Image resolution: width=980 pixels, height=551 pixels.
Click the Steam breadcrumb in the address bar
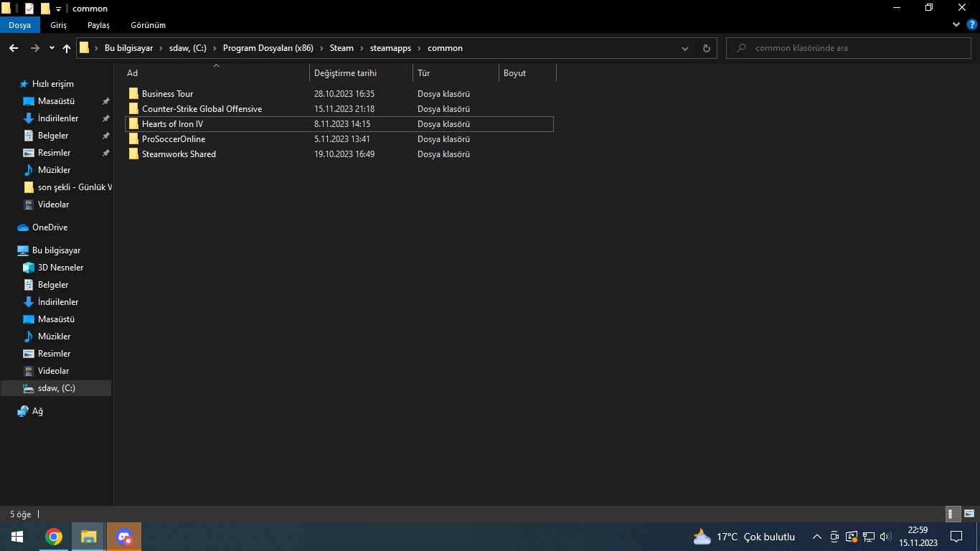(x=341, y=48)
